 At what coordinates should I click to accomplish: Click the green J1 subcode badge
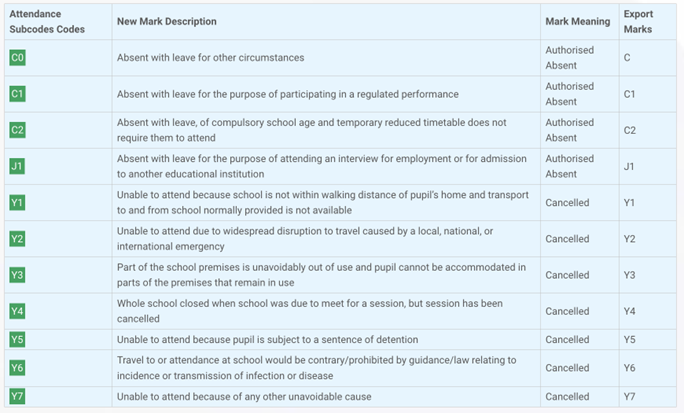[x=17, y=166]
